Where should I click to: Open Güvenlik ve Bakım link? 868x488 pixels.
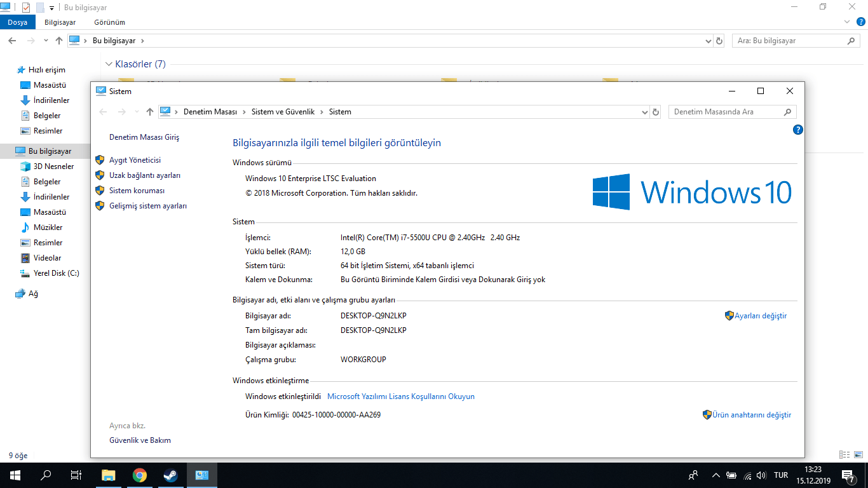point(140,440)
